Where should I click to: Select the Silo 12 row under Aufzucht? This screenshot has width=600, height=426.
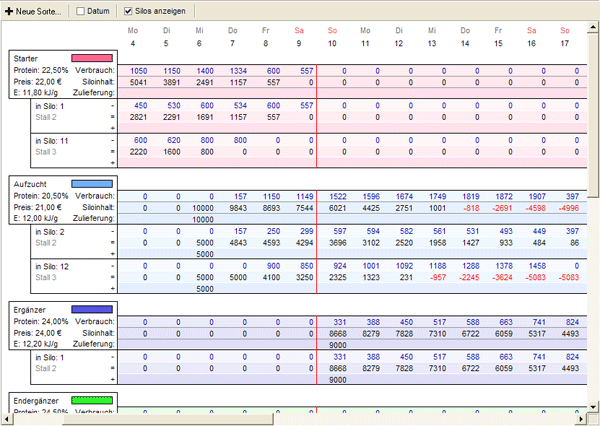(51, 265)
